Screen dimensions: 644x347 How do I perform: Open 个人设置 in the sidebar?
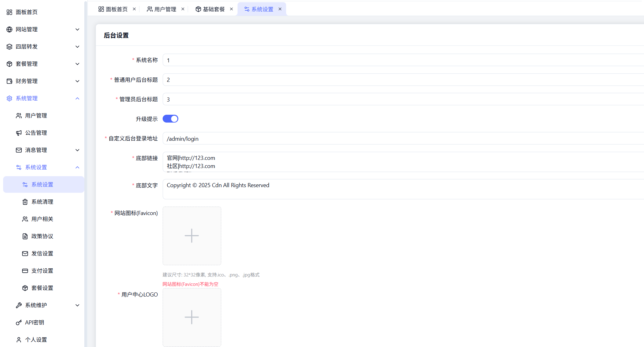click(x=36, y=340)
